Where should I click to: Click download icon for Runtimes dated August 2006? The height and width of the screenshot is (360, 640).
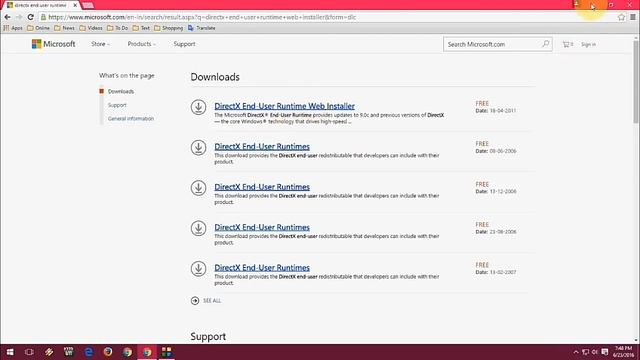click(198, 229)
